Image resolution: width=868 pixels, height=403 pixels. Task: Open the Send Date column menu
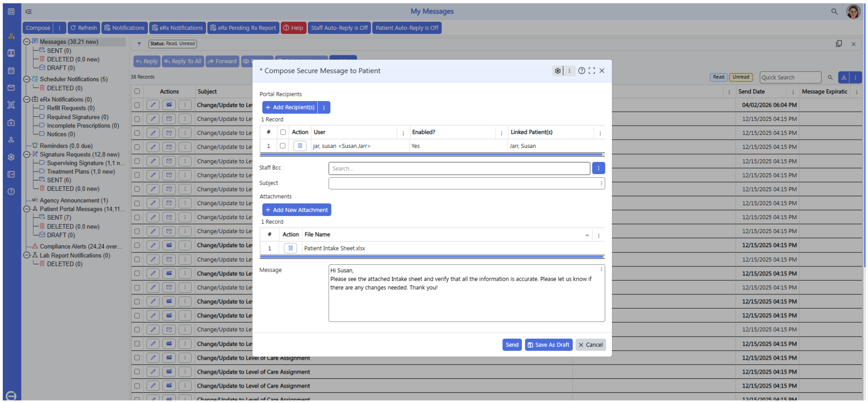[793, 92]
